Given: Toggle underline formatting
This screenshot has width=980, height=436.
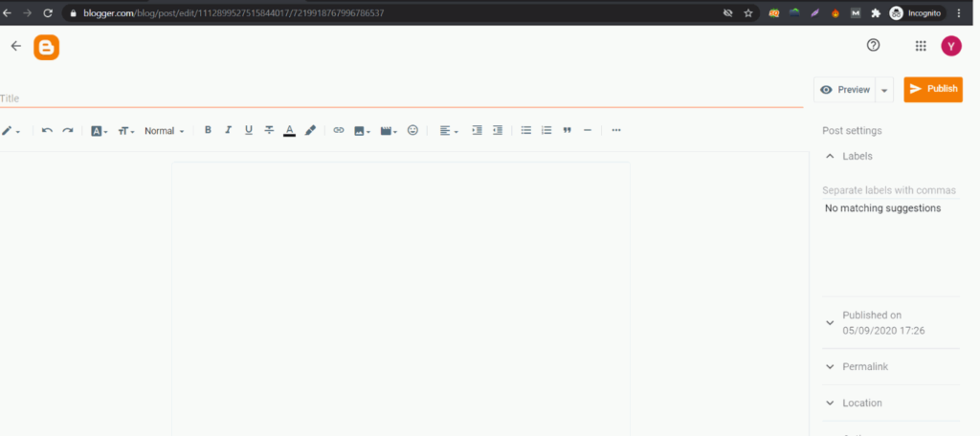Looking at the screenshot, I should tap(249, 130).
